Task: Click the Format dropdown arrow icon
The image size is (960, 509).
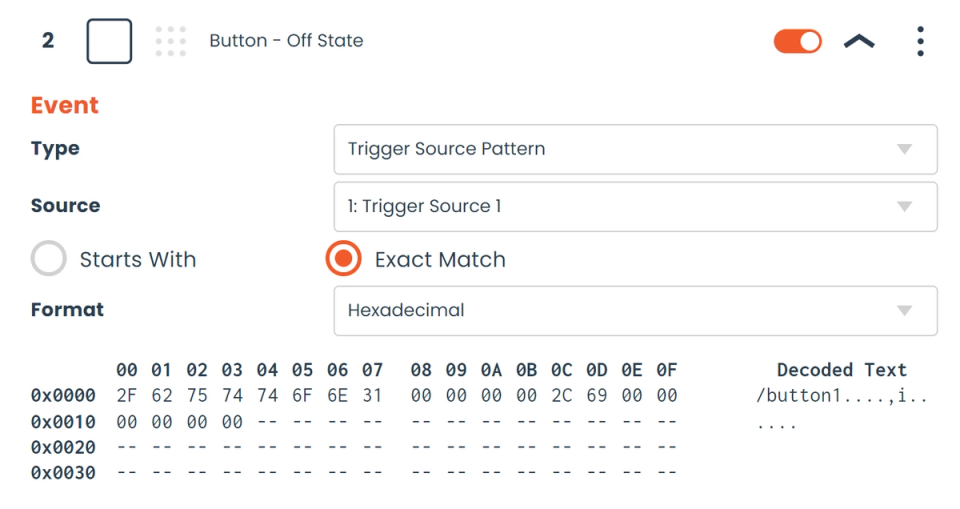Action: pos(904,310)
